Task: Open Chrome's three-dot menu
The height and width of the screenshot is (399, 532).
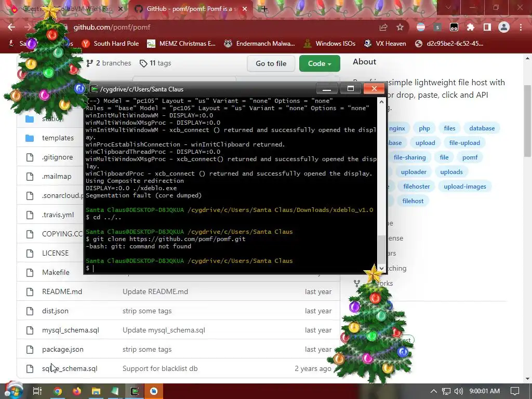Action: coord(521,28)
